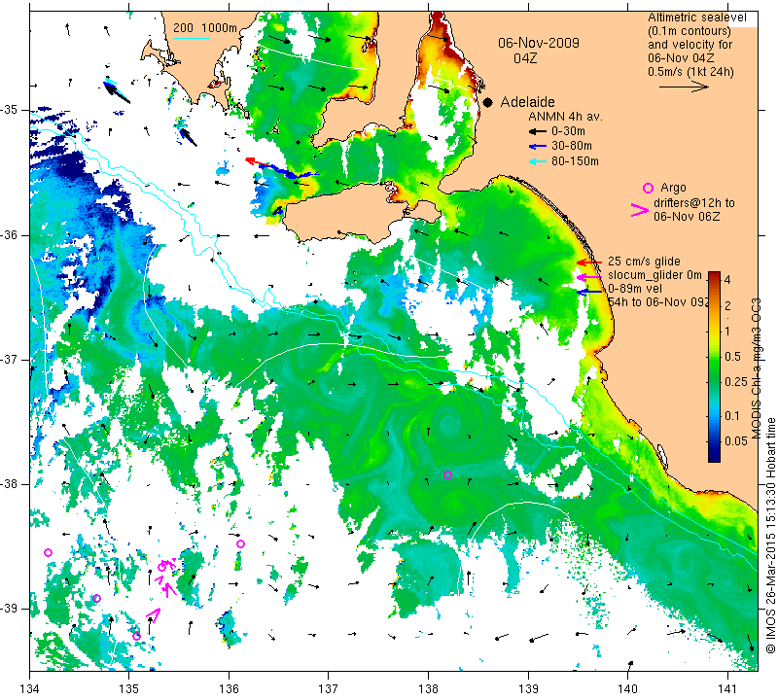
Task: Click the 0.5m/s (1kt 24h) text
Action: 690,71
